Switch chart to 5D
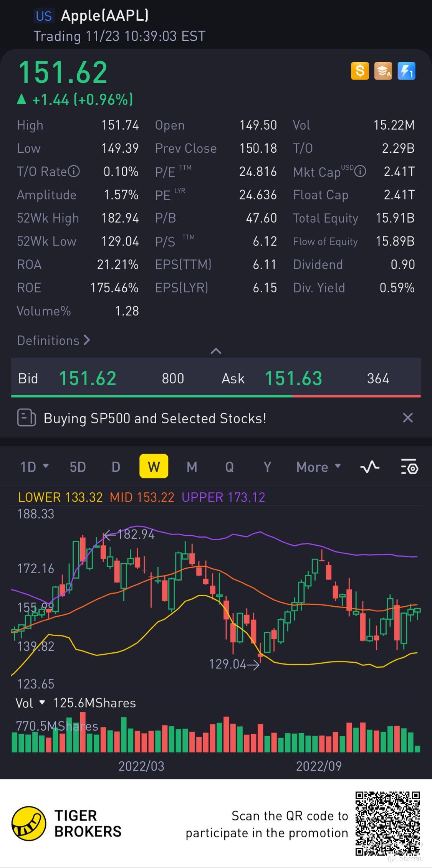432x868 pixels. click(78, 467)
